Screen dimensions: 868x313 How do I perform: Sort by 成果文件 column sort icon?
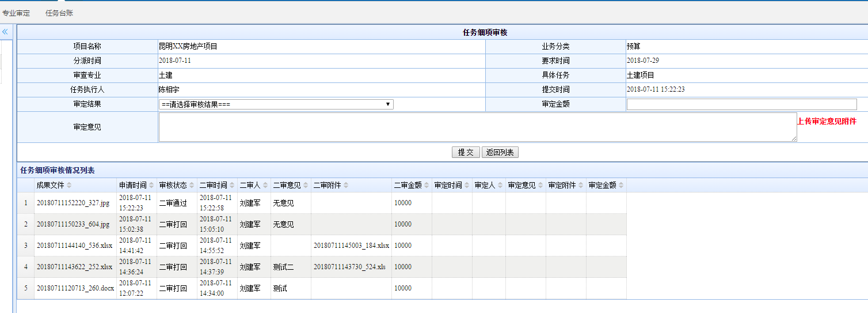69,186
